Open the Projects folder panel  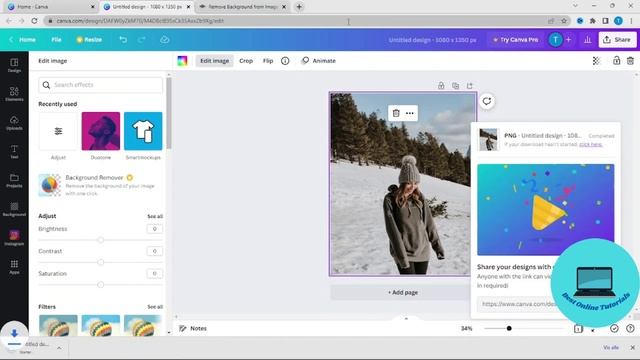click(14, 180)
